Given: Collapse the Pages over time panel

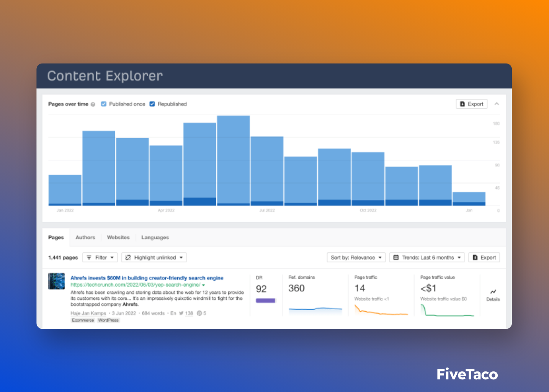Looking at the screenshot, I should click(x=497, y=104).
